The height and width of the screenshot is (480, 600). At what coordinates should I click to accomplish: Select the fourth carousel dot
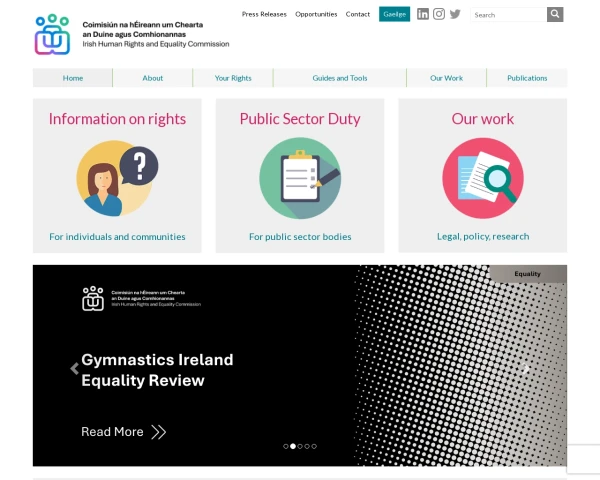[307, 446]
